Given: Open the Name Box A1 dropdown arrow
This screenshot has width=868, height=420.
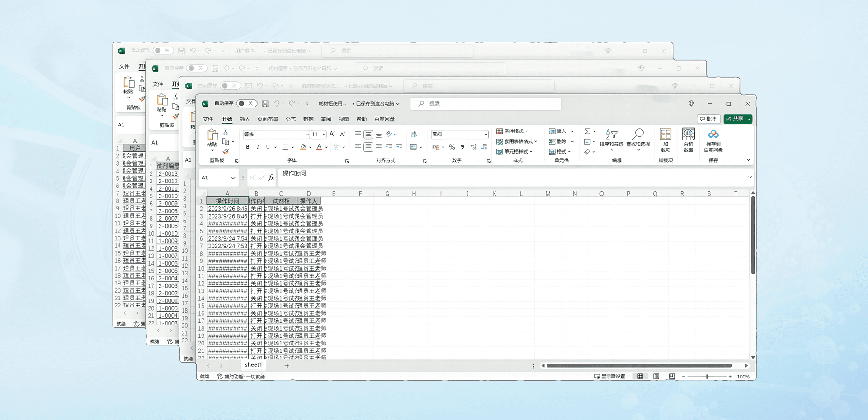Looking at the screenshot, I should [x=233, y=178].
